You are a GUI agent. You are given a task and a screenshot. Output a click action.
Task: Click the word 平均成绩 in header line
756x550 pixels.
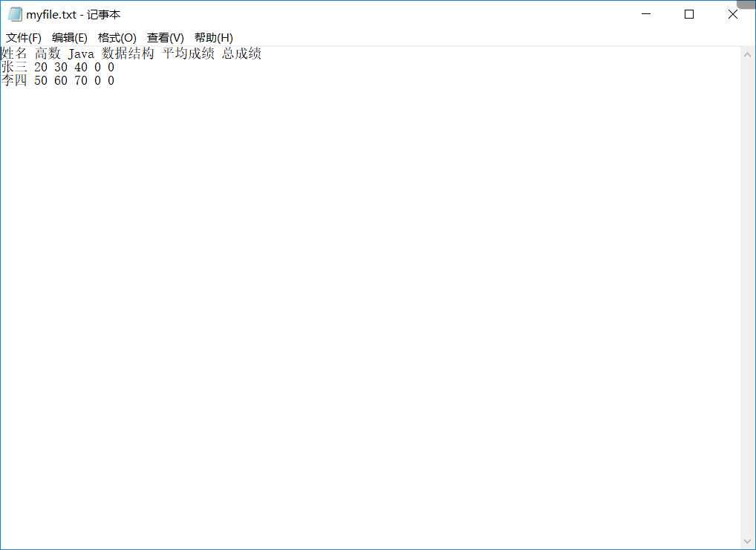tap(188, 53)
